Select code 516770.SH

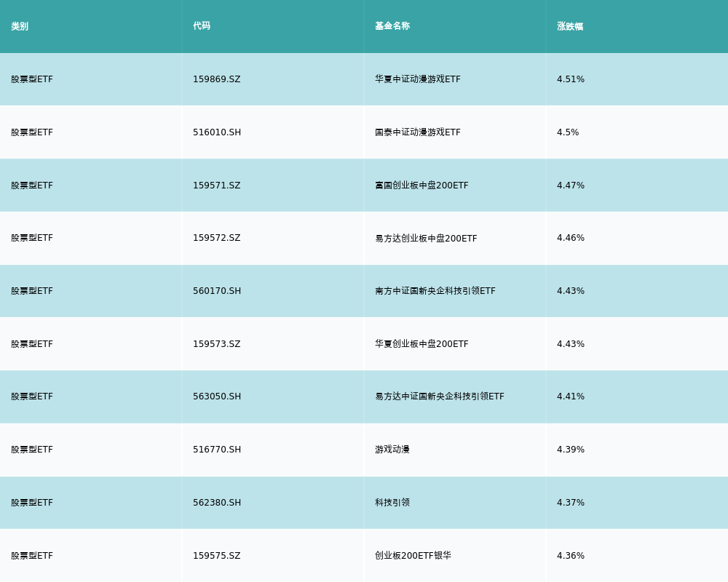[x=217, y=450]
